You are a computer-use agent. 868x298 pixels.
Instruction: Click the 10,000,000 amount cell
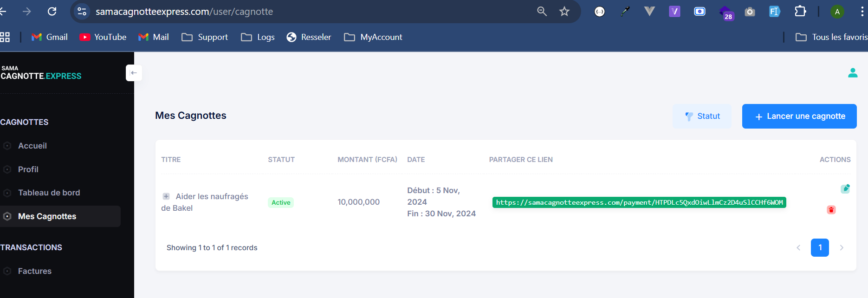358,202
